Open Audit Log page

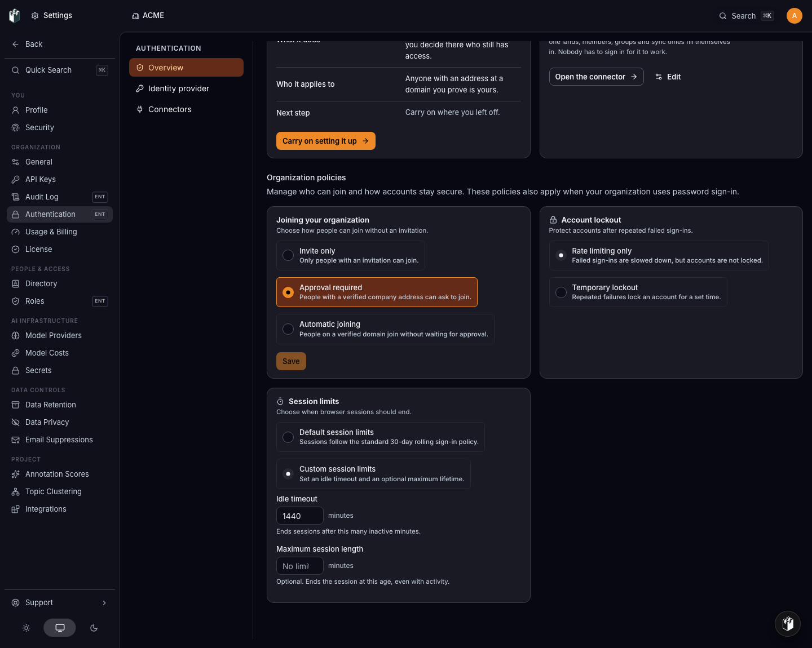60,197
